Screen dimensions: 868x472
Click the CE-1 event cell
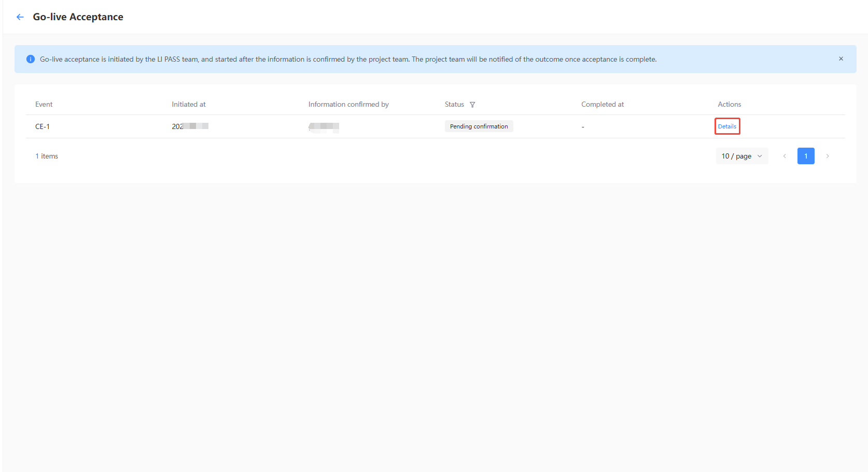[x=43, y=126]
